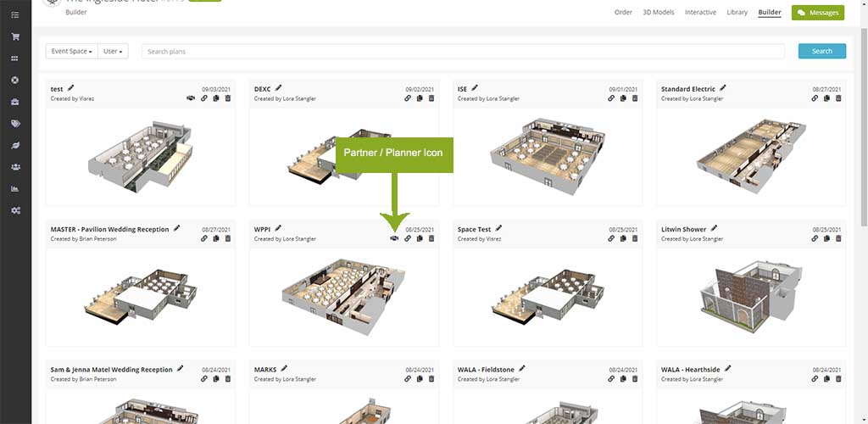
Task: Click the handshake icon on test plan
Action: pos(191,98)
